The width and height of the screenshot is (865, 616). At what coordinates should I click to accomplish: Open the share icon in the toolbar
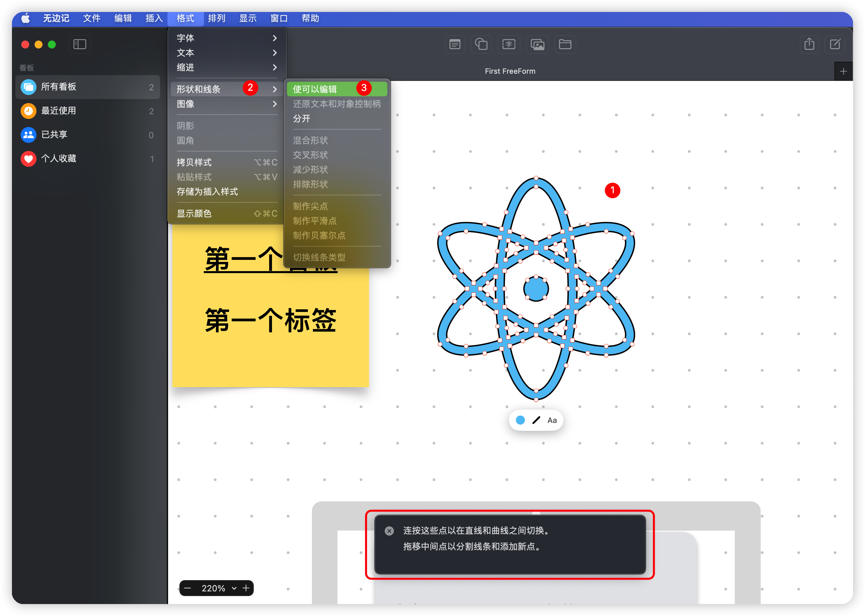(809, 45)
